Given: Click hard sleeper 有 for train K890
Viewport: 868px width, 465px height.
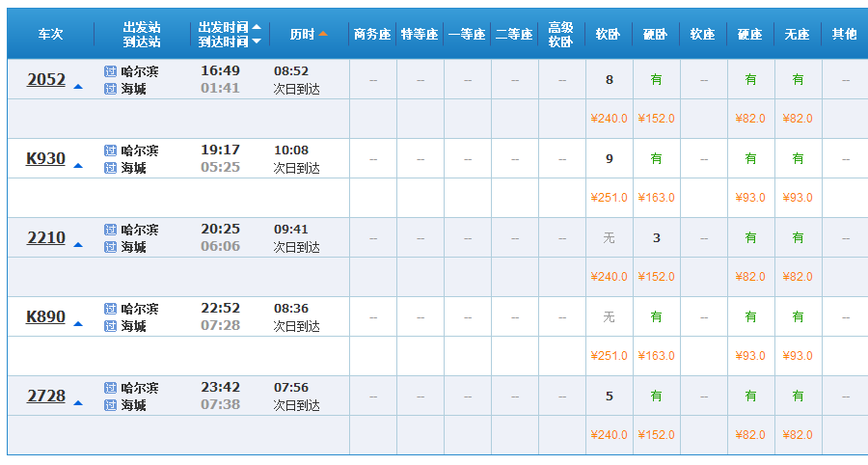Looking at the screenshot, I should 657,317.
